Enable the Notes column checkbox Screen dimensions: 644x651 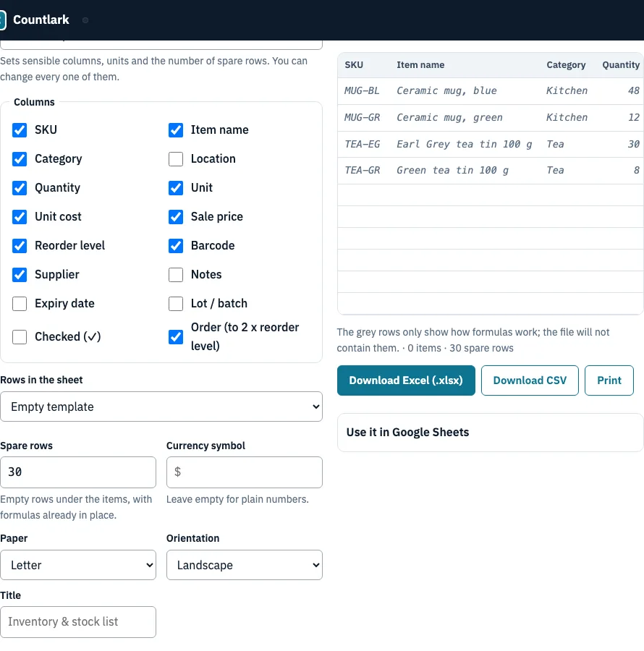tap(176, 274)
